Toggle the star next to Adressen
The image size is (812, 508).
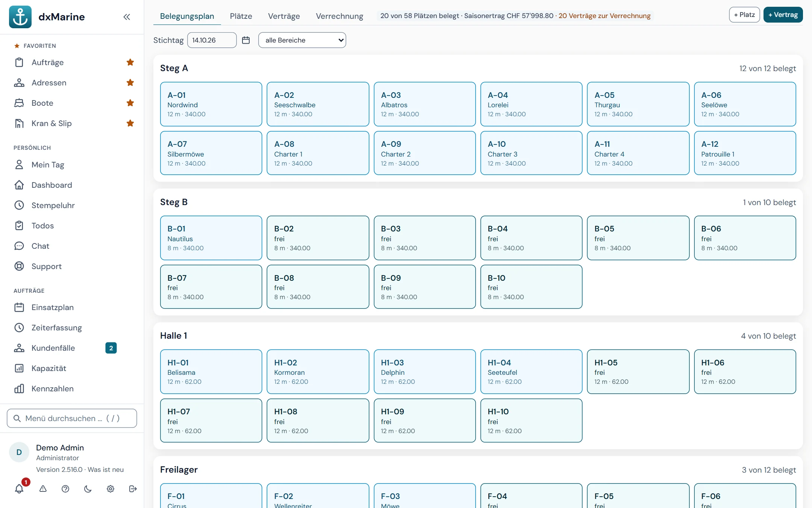(x=130, y=83)
